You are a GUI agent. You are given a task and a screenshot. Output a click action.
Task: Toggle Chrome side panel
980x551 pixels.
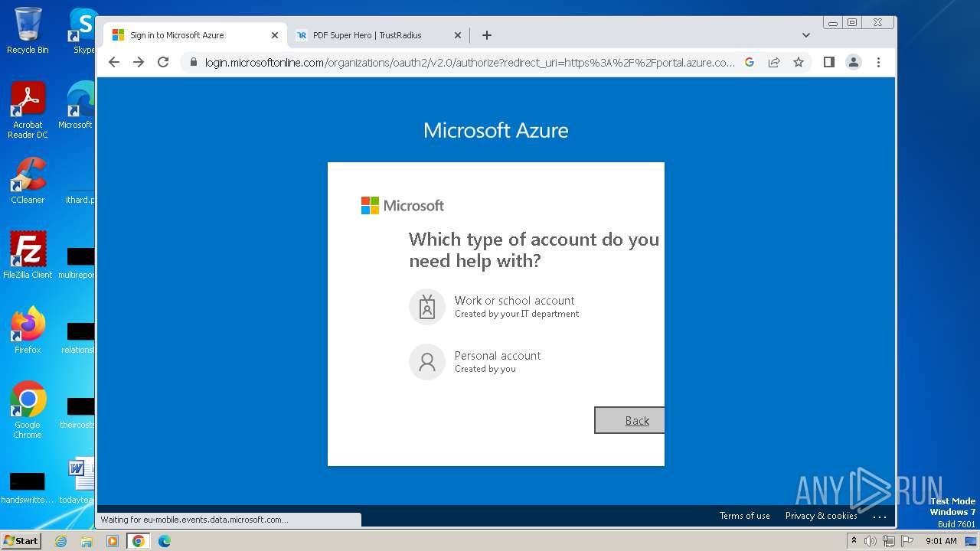[x=828, y=62]
